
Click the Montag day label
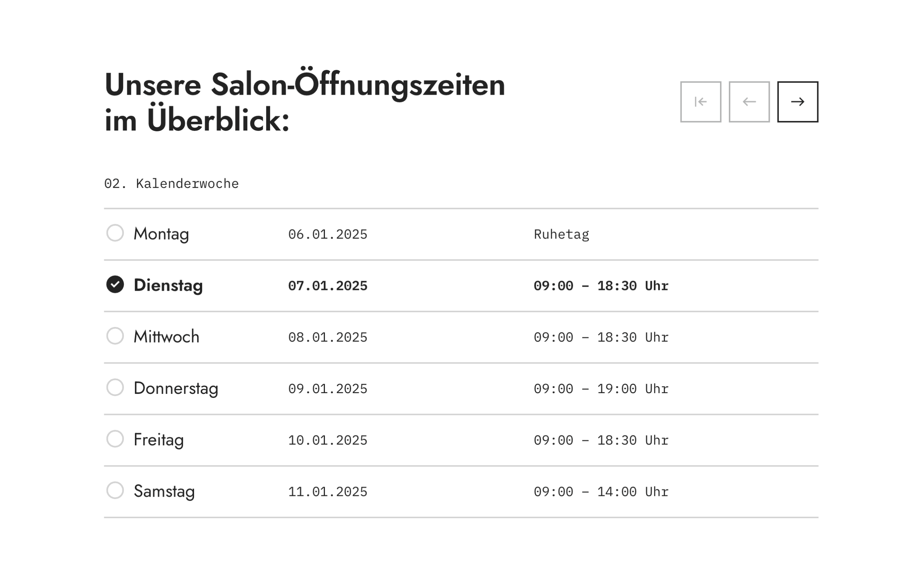tap(161, 234)
